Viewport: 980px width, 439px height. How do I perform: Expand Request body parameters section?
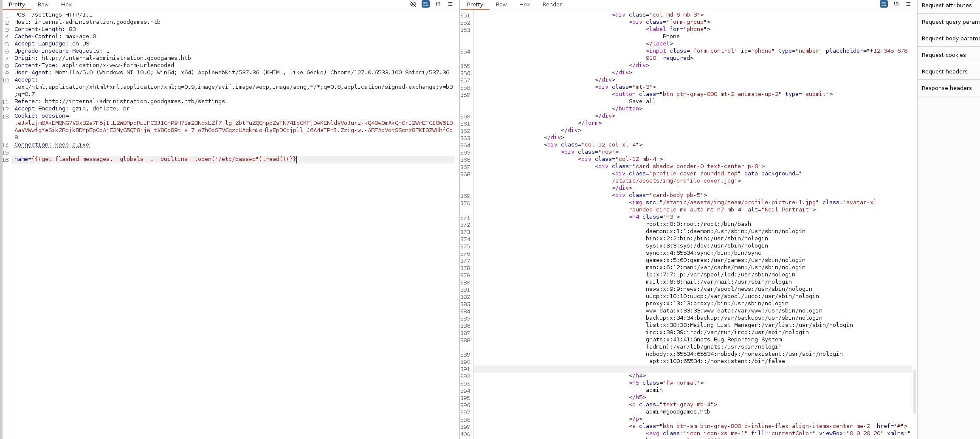949,39
